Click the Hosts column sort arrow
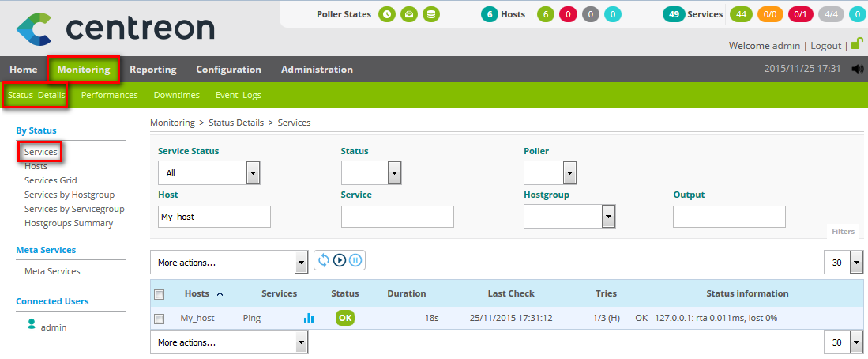Image resolution: width=868 pixels, height=359 pixels. pos(220,294)
